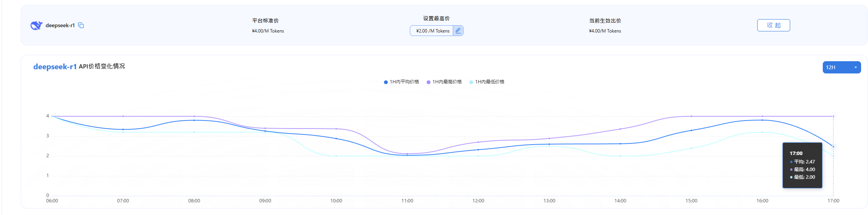Click the 平台标准价 label
Screen dimensions: 868x215
[265, 21]
